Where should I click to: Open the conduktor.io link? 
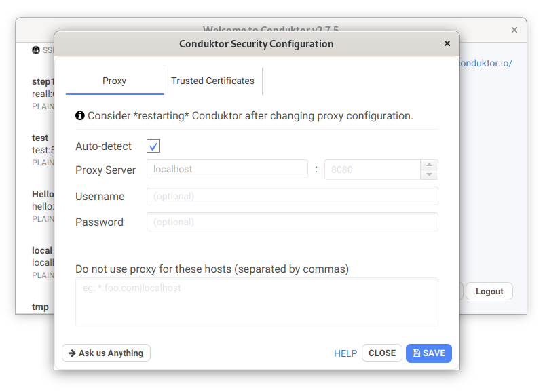[x=485, y=63]
